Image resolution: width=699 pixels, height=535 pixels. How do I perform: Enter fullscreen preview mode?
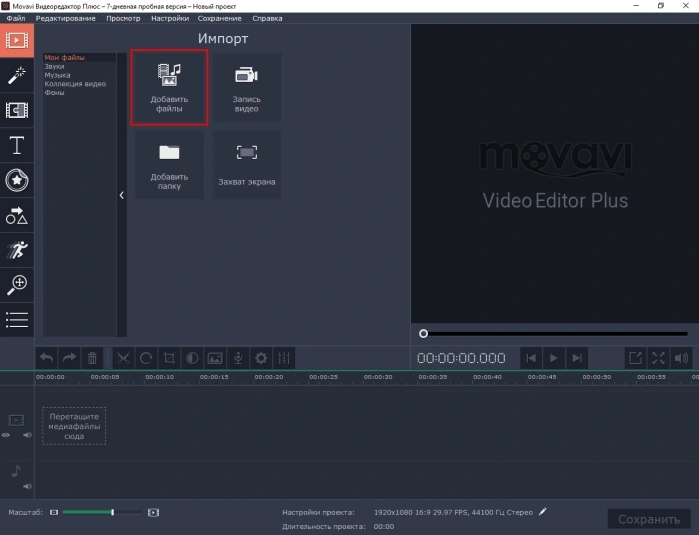click(x=658, y=358)
